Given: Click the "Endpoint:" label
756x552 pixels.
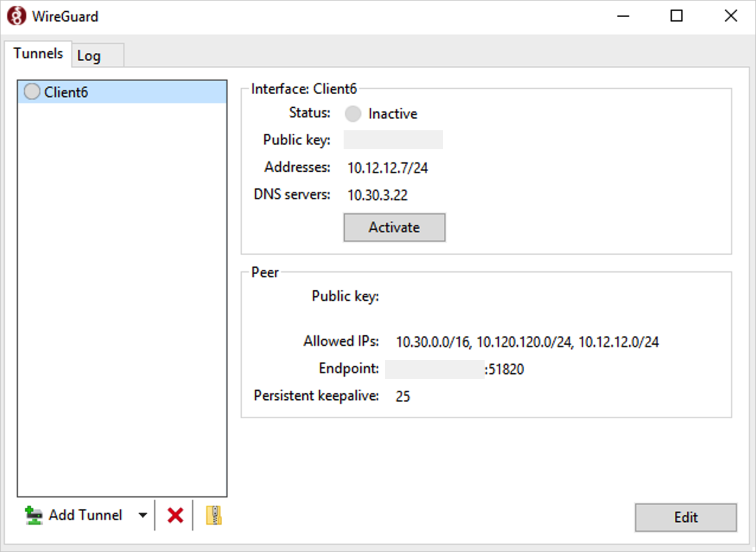Looking at the screenshot, I should [x=349, y=368].
